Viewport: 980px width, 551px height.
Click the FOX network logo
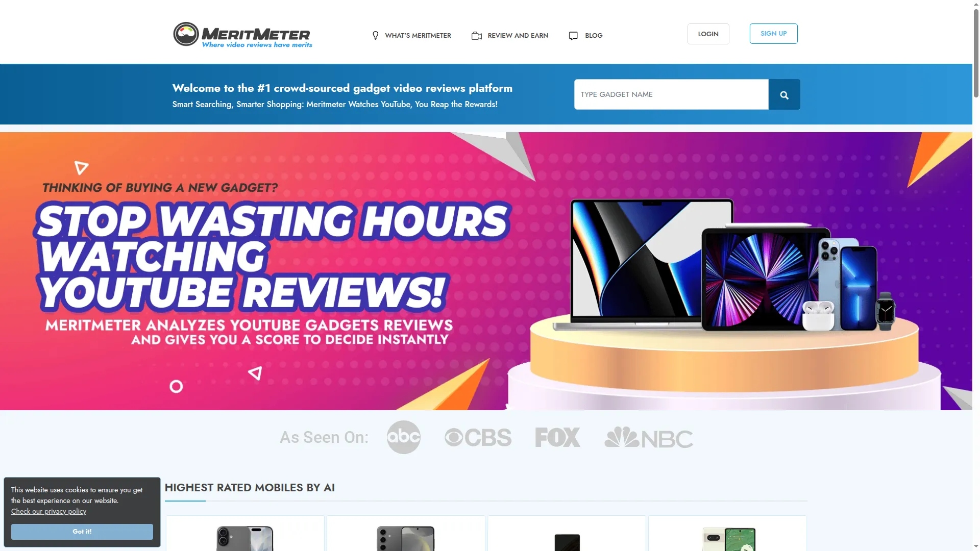pyautogui.click(x=558, y=437)
